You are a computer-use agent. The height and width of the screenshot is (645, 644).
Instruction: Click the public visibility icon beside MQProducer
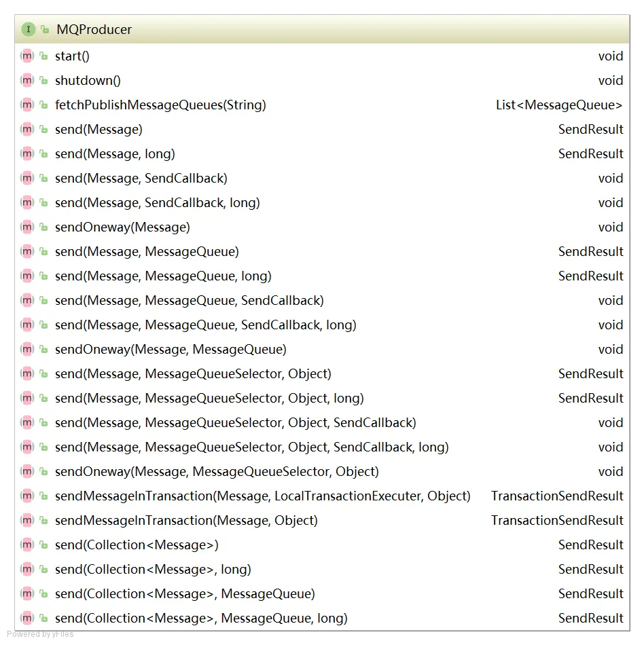45,29
